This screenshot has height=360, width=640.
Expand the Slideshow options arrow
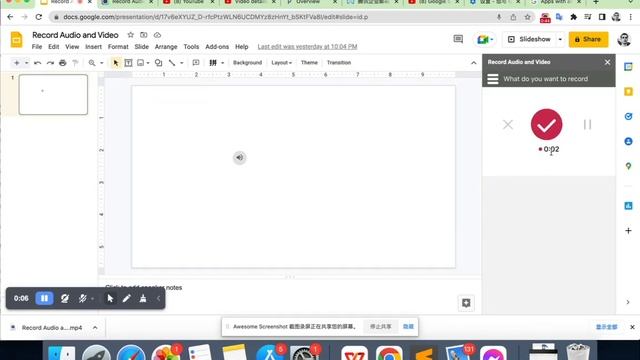pyautogui.click(x=560, y=40)
